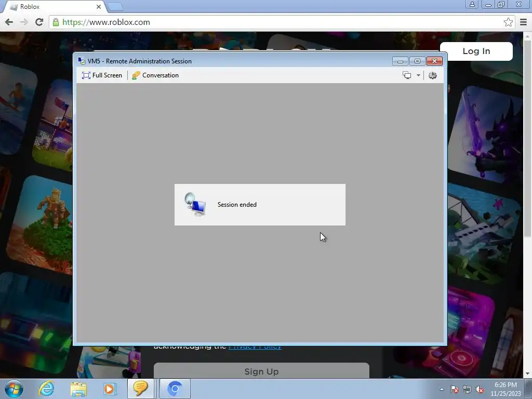Go back in Chrome browser
Screen dimensions: 532x399
pos(9,22)
